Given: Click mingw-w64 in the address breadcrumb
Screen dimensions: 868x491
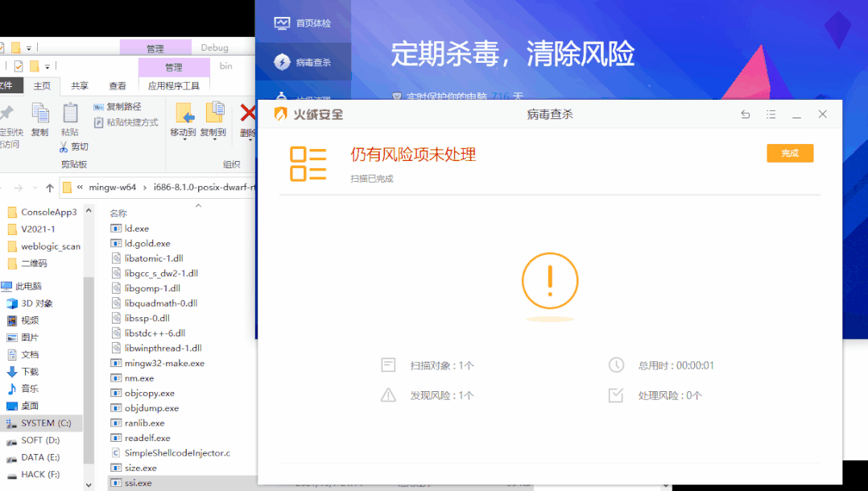Looking at the screenshot, I should (113, 187).
